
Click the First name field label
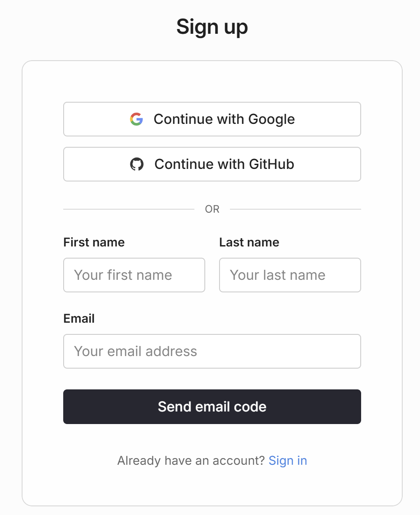pyautogui.click(x=94, y=242)
